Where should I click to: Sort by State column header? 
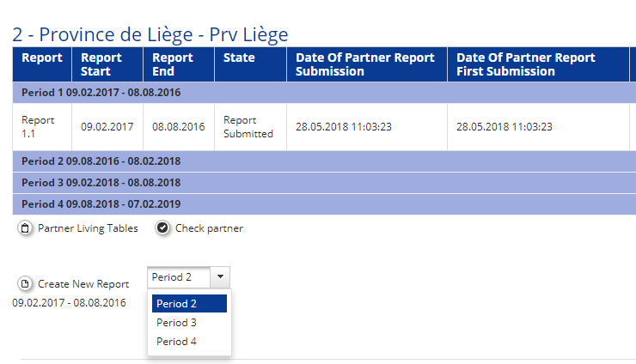tap(239, 58)
